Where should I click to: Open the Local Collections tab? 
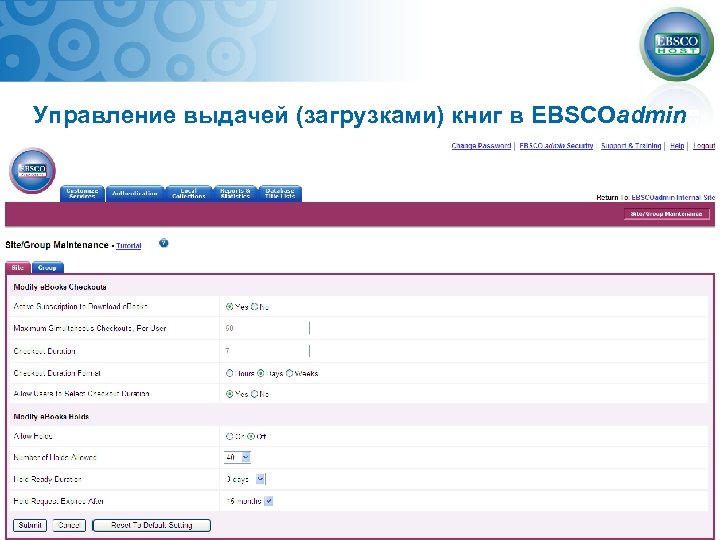pos(189,193)
